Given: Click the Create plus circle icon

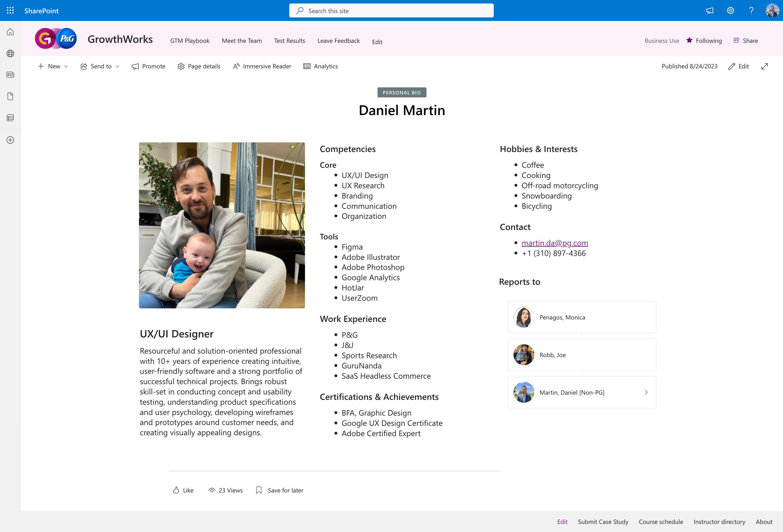Looking at the screenshot, I should [10, 140].
